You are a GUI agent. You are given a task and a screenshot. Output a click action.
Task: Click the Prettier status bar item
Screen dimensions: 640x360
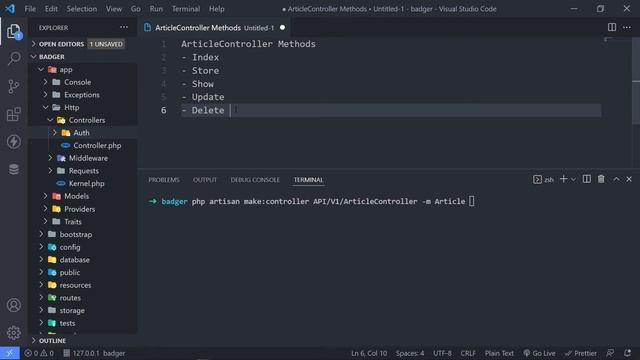(x=581, y=353)
